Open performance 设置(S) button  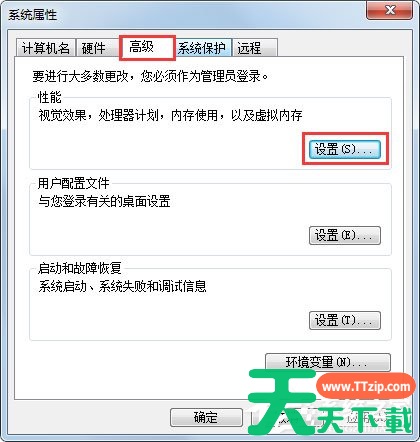coord(345,149)
